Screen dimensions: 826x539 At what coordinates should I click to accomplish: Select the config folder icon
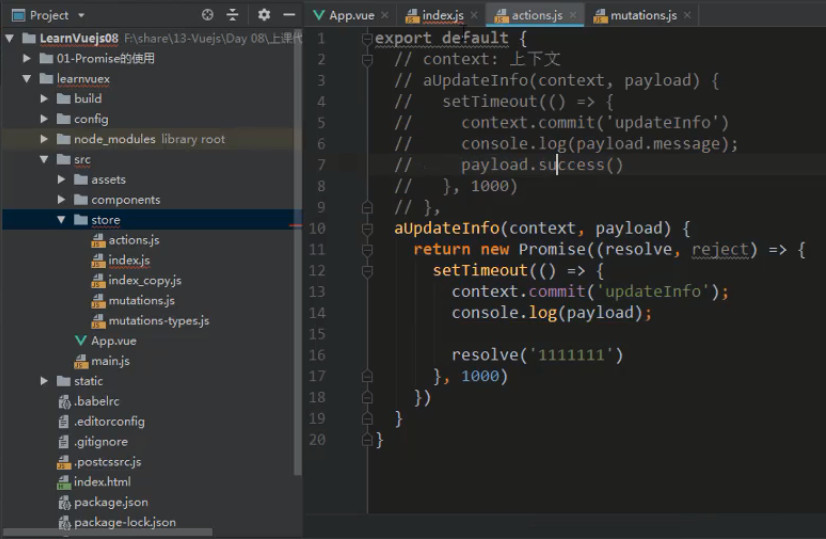[x=64, y=119]
